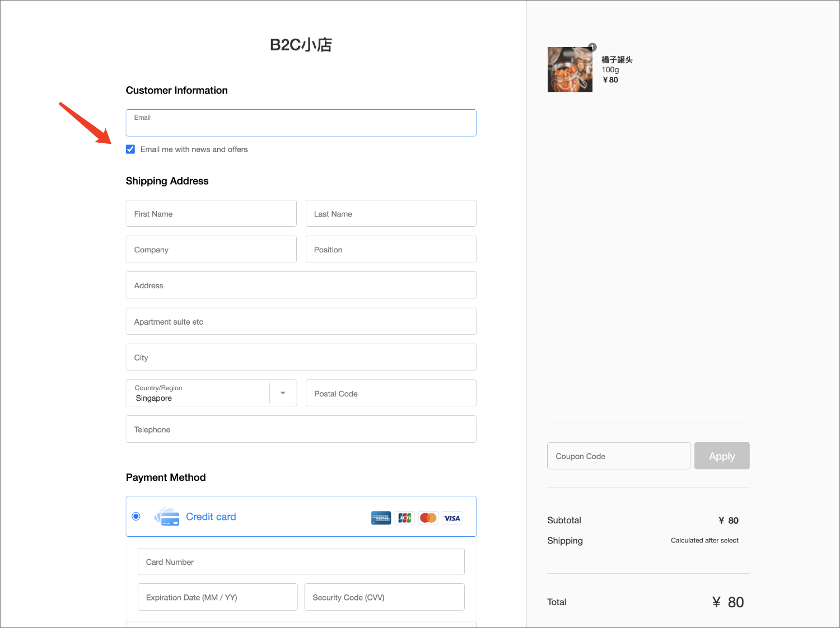Viewport: 840px width, 628px height.
Task: Click the Mastercard logo icon
Action: 428,518
